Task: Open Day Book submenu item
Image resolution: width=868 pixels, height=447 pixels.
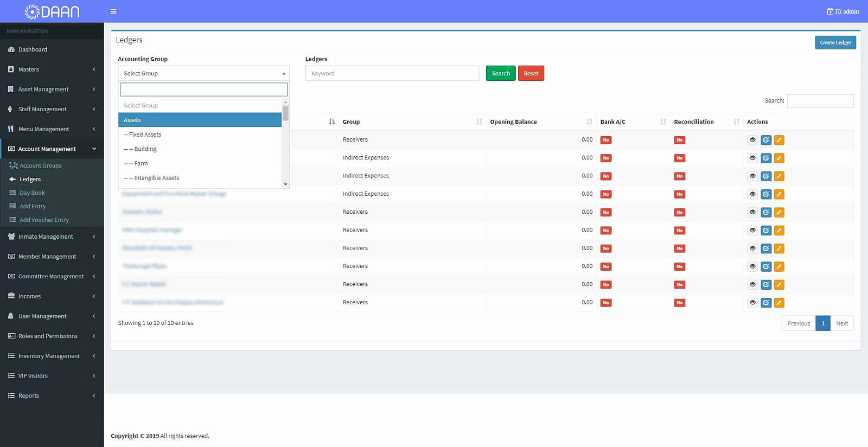Action: point(32,193)
